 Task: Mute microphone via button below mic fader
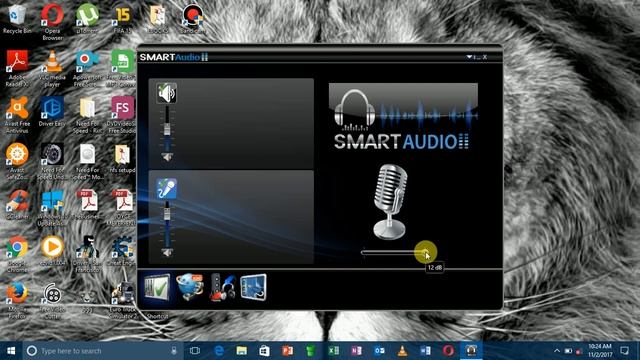pyautogui.click(x=167, y=253)
